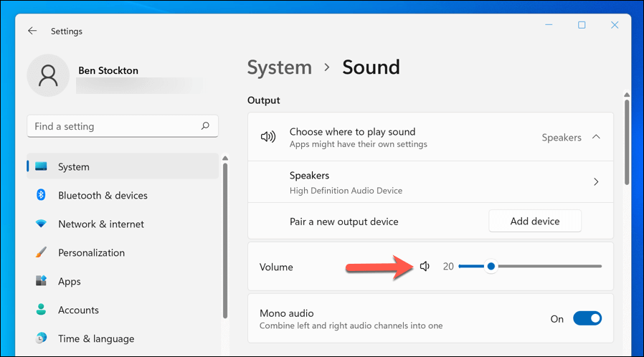Image resolution: width=644 pixels, height=357 pixels.
Task: Open Bluetooth & devices settings
Action: click(103, 196)
